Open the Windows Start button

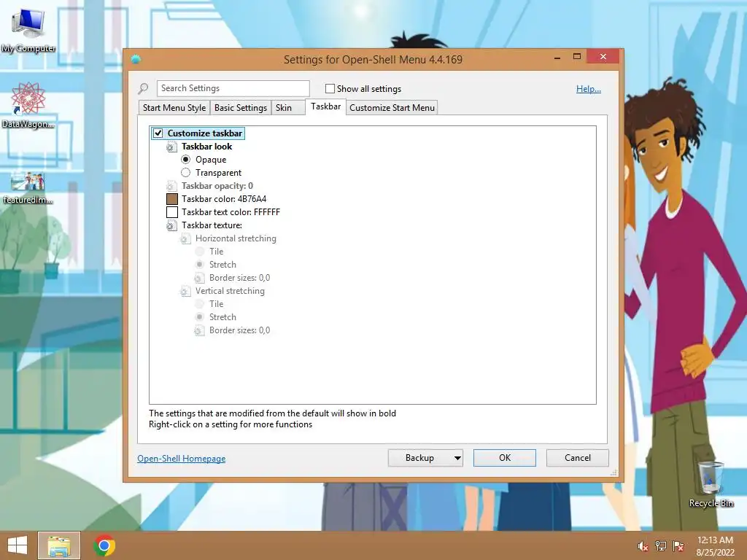point(18,545)
